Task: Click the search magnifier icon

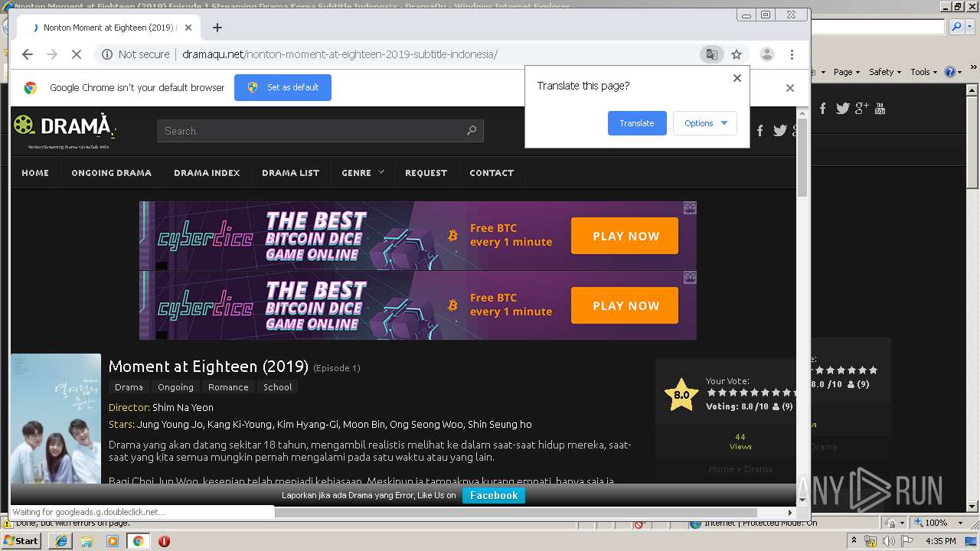Action: 472,131
